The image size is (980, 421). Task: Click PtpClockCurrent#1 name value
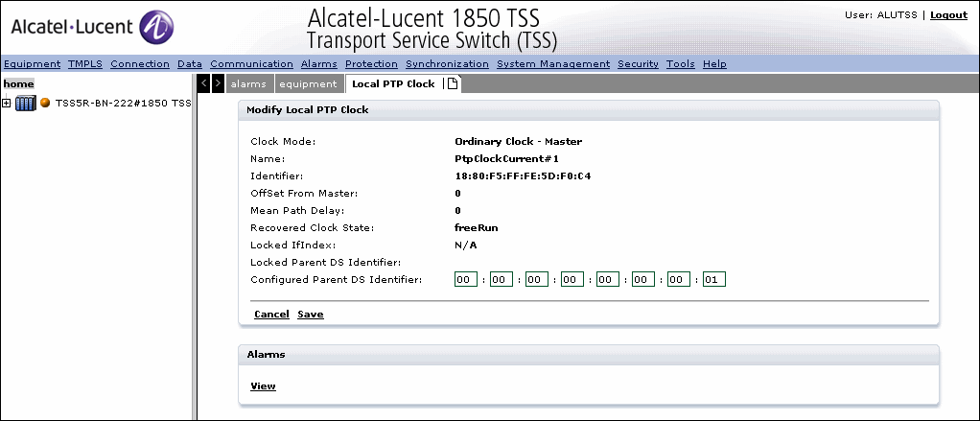(506, 158)
